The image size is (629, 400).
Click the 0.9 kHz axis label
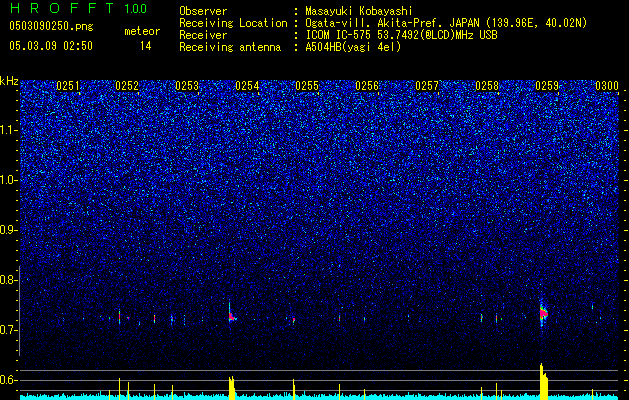pos(9,230)
